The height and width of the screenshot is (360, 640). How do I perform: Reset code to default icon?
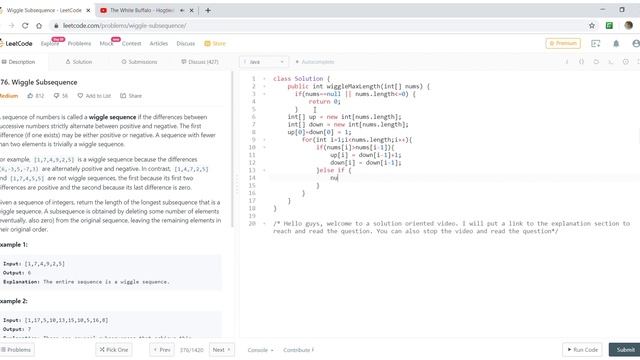tap(596, 62)
